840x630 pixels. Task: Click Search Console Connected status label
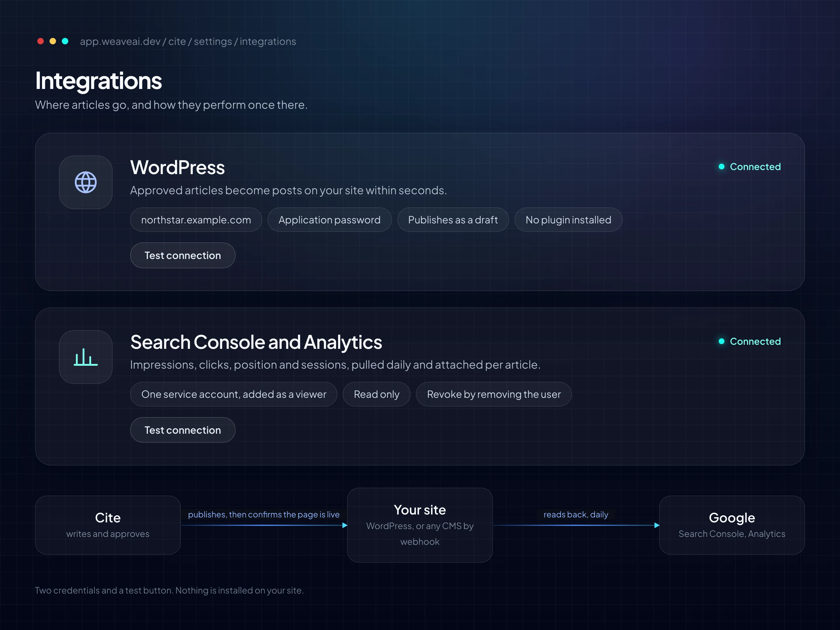pyautogui.click(x=755, y=341)
